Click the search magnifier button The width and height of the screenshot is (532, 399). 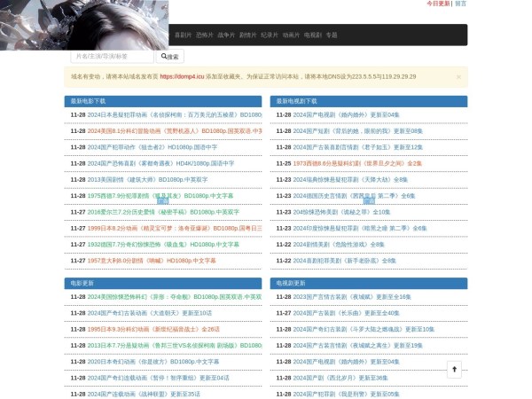[169, 57]
